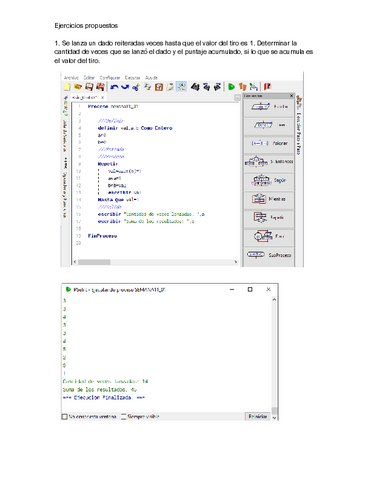Click the New file icon in PSeInt toolbar
This screenshot has height=480, width=371.
click(67, 87)
